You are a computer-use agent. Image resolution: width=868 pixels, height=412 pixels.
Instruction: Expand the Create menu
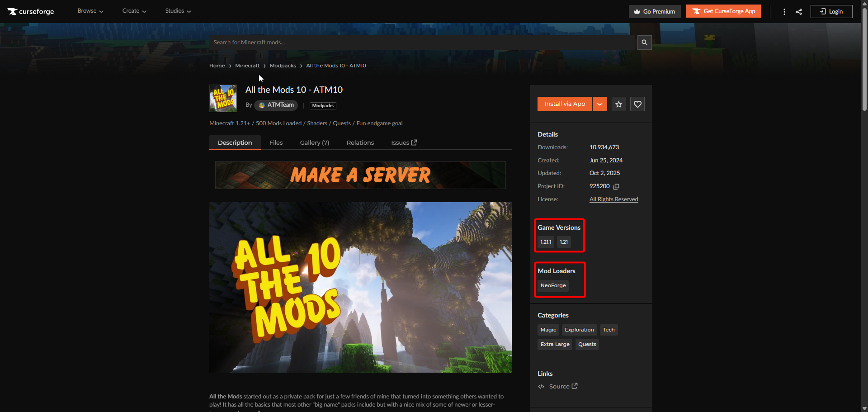coord(134,11)
